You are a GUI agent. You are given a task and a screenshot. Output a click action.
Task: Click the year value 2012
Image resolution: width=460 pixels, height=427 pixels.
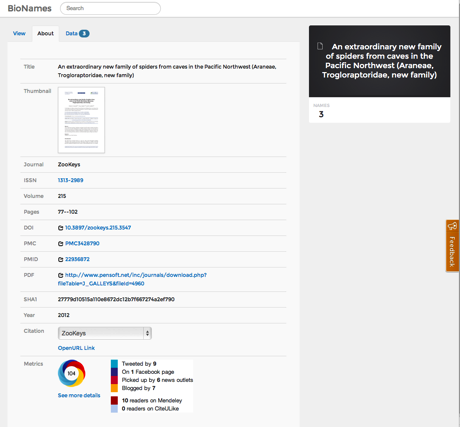coord(63,315)
